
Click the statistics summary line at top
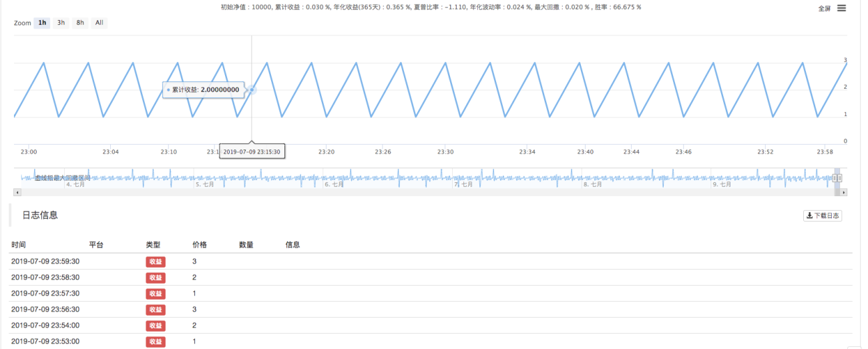point(431,7)
